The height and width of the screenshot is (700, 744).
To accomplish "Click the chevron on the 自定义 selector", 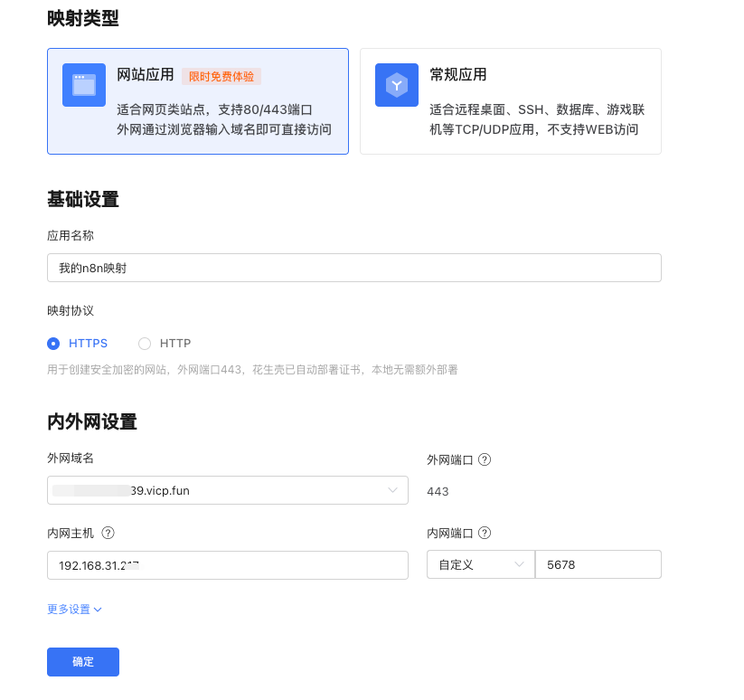I will (x=520, y=563).
